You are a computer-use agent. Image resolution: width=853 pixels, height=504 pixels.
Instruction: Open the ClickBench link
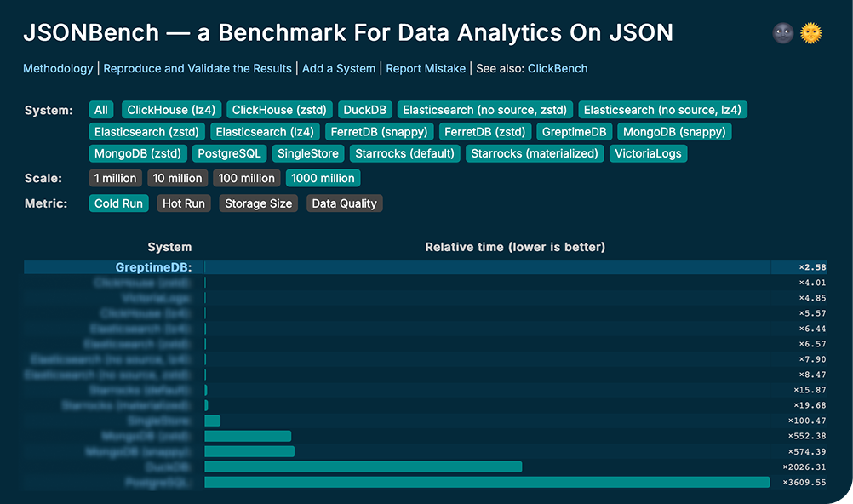558,68
